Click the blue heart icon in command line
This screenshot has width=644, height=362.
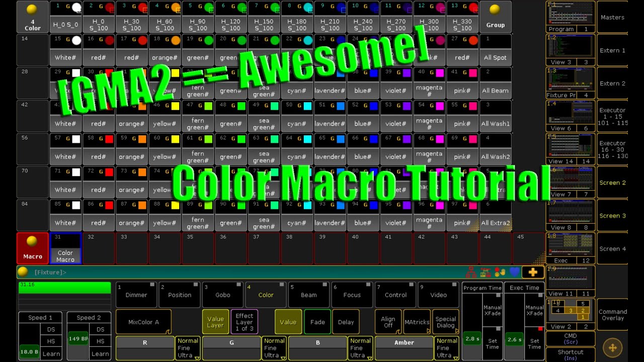pyautogui.click(x=514, y=273)
